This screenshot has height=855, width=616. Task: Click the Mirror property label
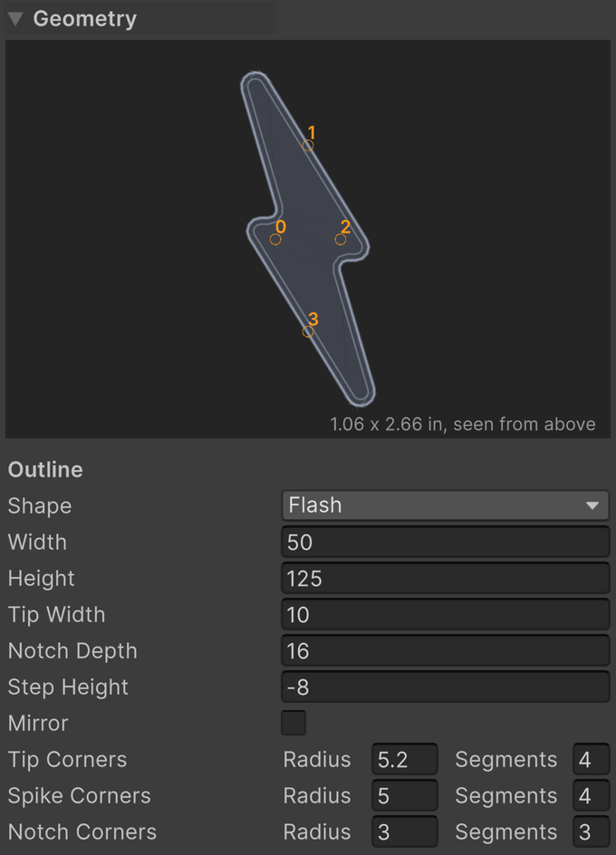click(x=38, y=723)
